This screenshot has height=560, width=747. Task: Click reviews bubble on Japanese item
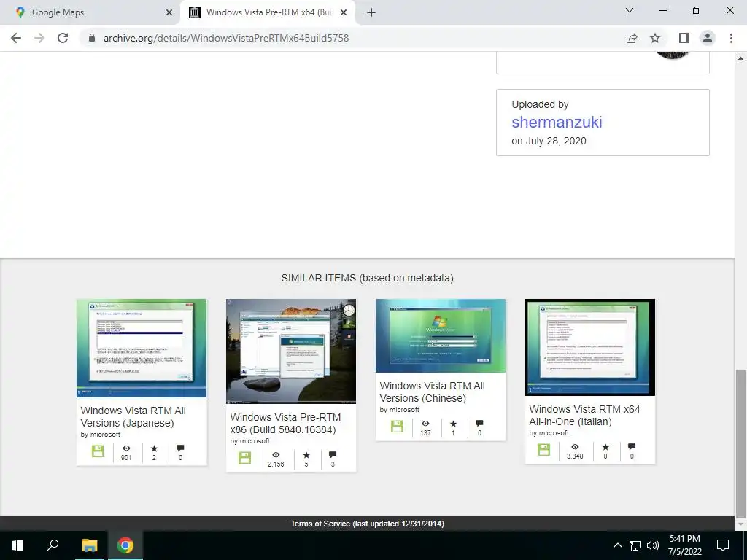pos(180,448)
